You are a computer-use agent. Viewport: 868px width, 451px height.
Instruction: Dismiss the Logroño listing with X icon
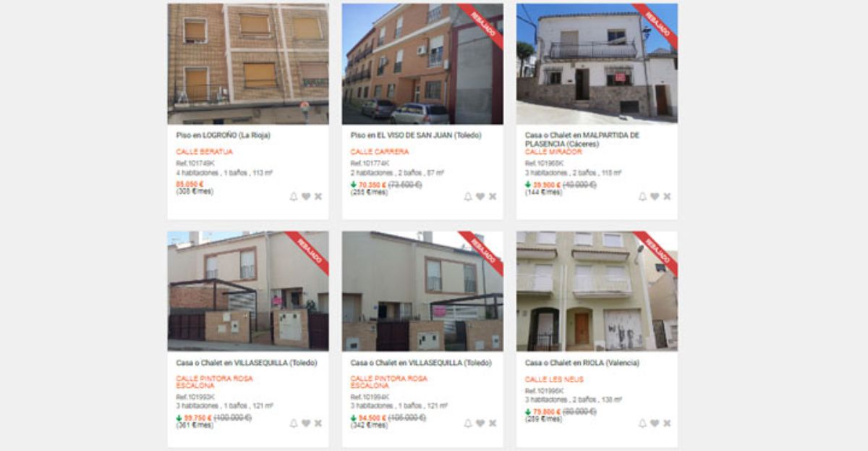pos(318,196)
